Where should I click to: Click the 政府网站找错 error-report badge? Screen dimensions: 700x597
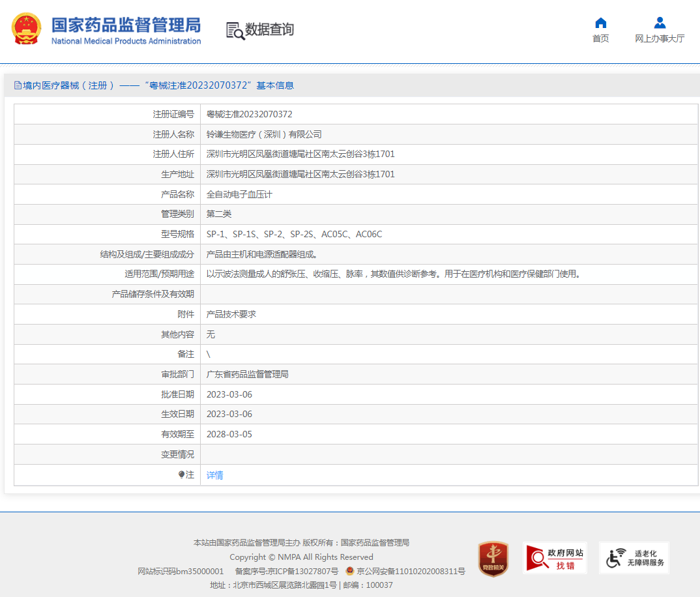tap(555, 558)
